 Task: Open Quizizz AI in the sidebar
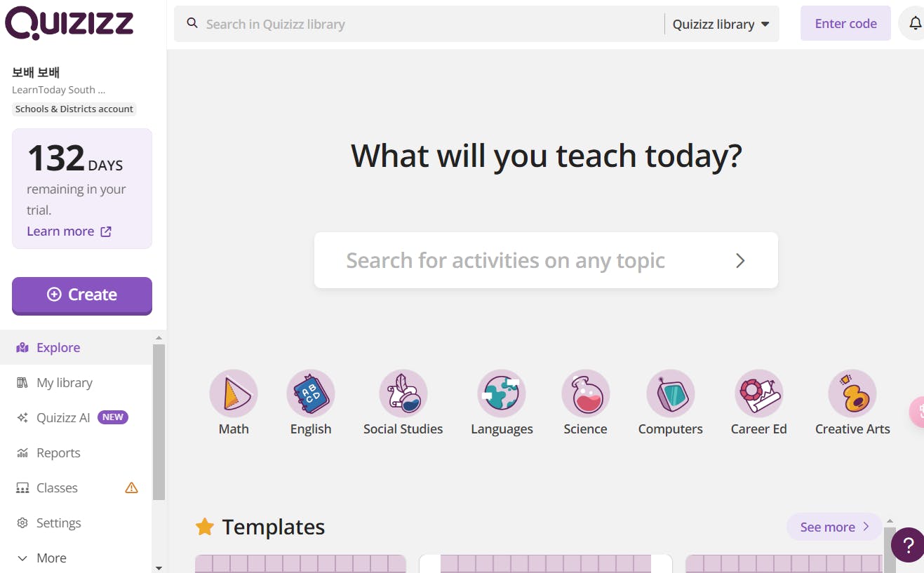coord(63,418)
